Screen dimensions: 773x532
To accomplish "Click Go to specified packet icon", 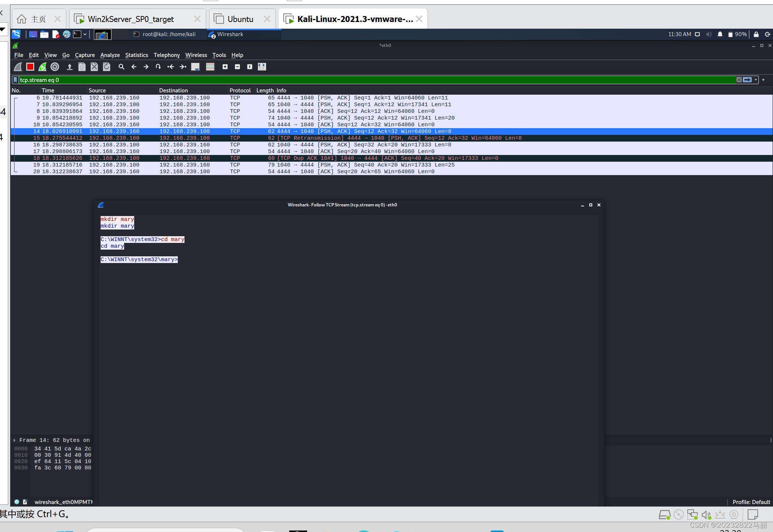I will coord(158,67).
